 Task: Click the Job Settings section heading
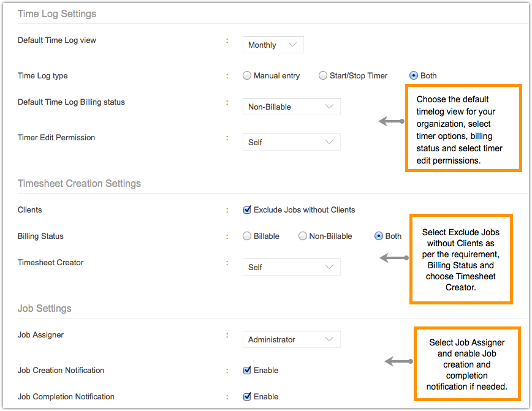45,308
